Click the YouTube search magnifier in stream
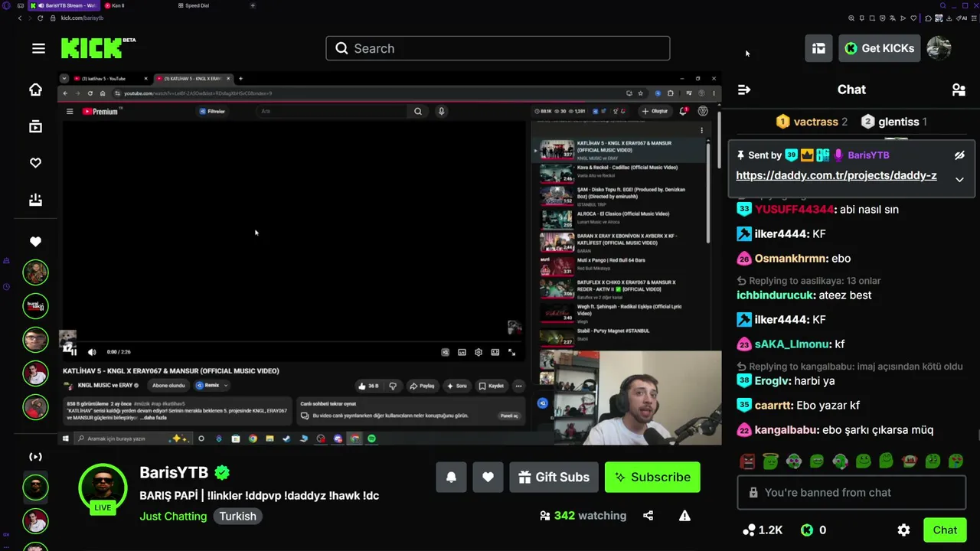 [418, 112]
